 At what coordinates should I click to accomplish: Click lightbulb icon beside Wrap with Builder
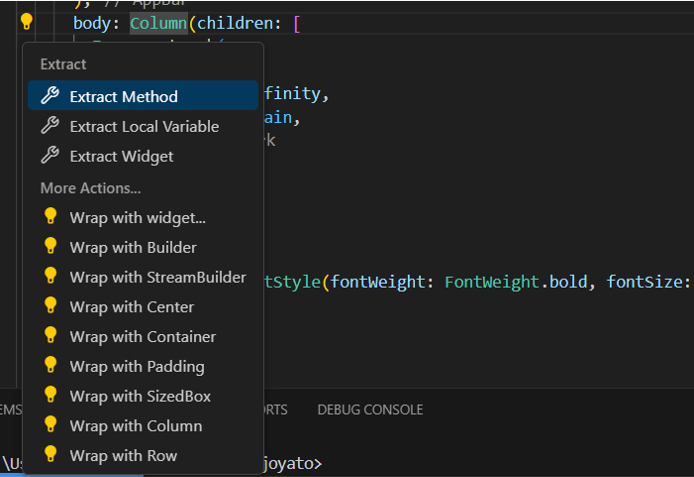(50, 247)
